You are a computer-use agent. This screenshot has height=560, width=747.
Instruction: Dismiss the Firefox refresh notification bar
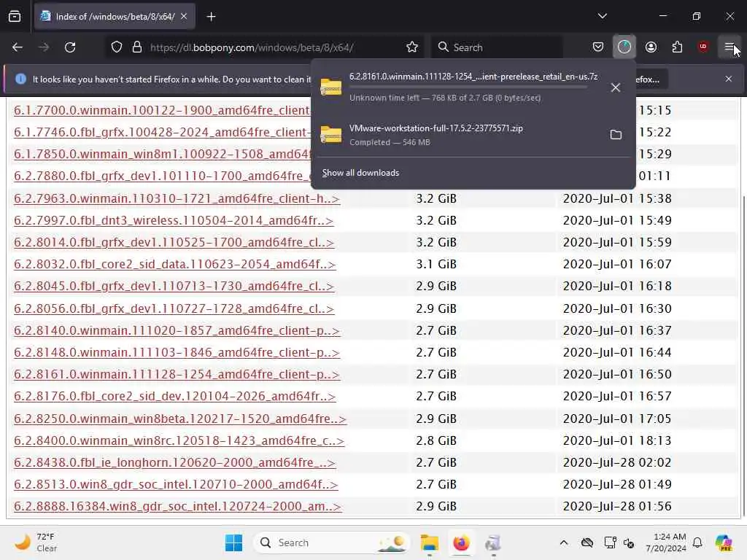pos(729,79)
